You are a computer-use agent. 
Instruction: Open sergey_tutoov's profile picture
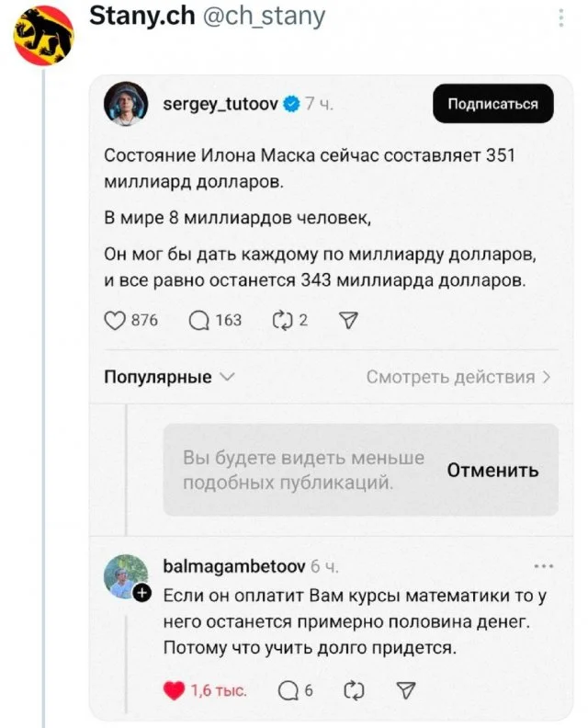point(126,105)
